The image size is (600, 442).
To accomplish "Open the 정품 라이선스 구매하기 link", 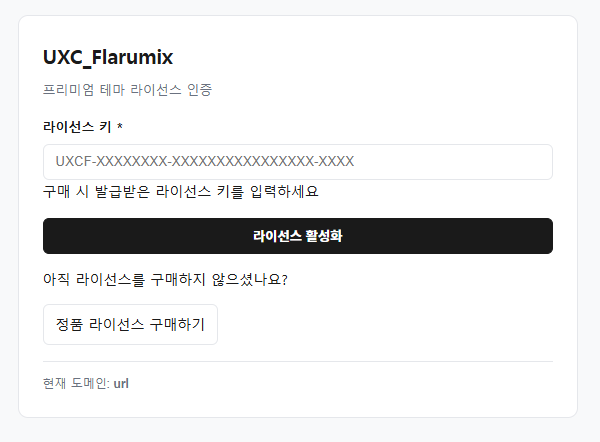I will [x=130, y=325].
